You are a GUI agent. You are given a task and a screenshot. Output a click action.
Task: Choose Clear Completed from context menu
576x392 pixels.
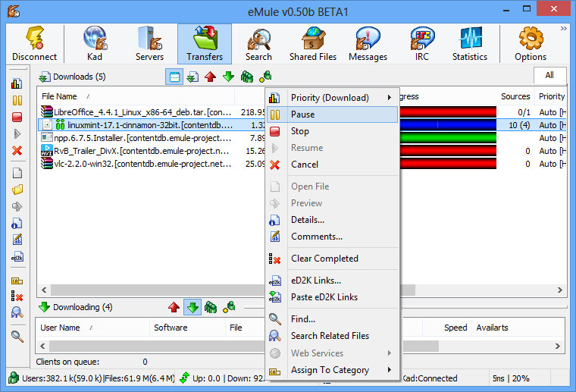324,259
